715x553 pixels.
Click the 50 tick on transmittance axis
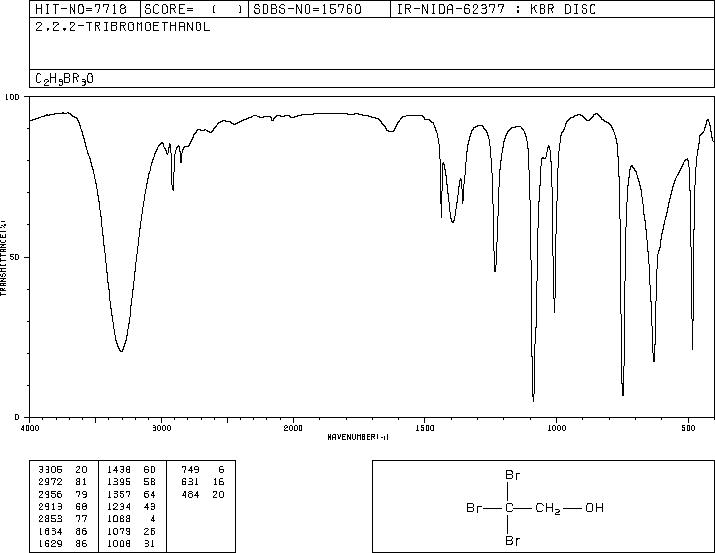(14, 257)
